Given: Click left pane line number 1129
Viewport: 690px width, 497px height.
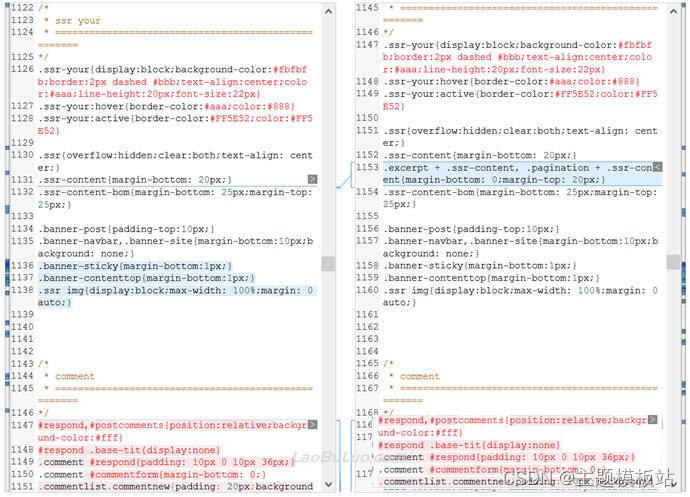Looking at the screenshot, I should tap(22, 143).
